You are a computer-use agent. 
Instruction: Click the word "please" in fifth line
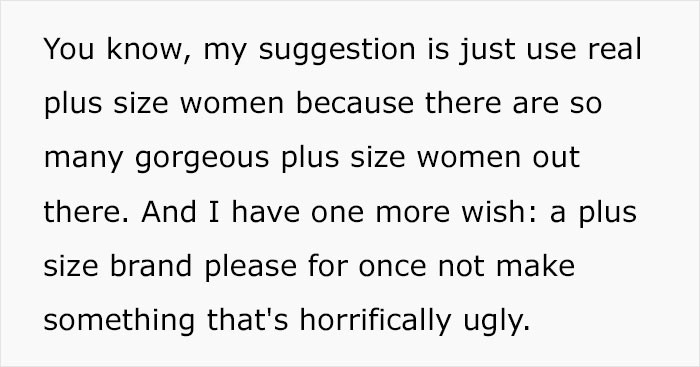(x=250, y=268)
